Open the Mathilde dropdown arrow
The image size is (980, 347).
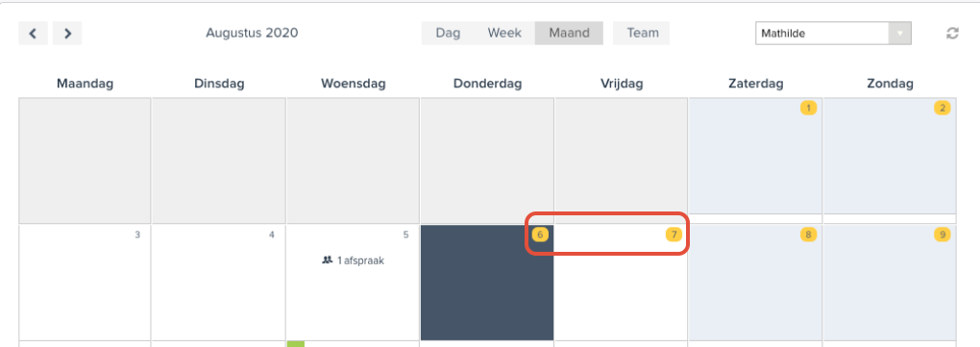pos(900,33)
